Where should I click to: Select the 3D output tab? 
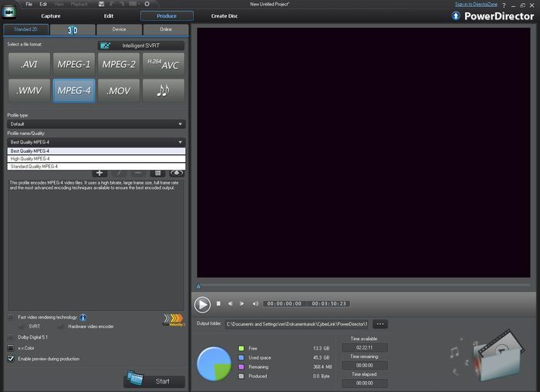click(73, 29)
